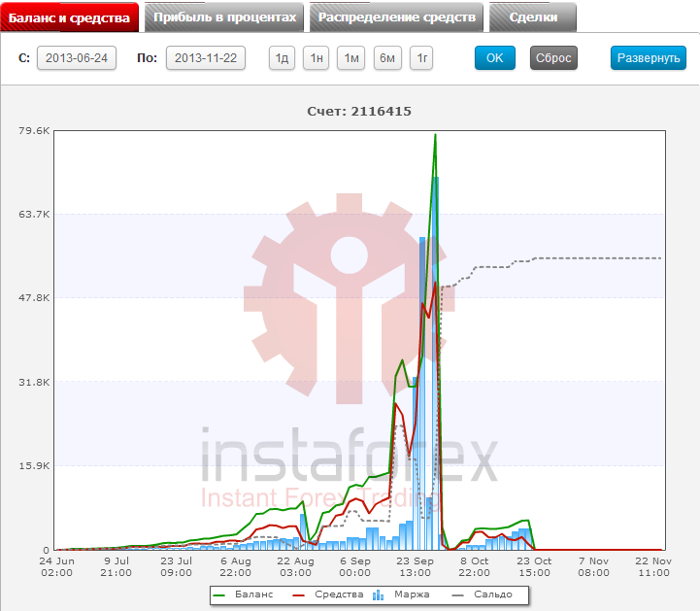Click the end date field 2013-11-22
700x611 pixels.
click(206, 58)
